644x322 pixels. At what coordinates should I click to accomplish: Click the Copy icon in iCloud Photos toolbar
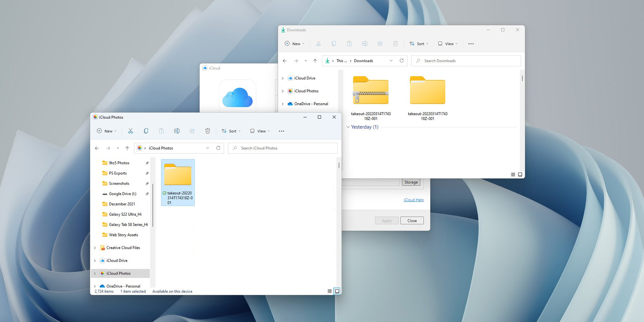click(x=146, y=131)
